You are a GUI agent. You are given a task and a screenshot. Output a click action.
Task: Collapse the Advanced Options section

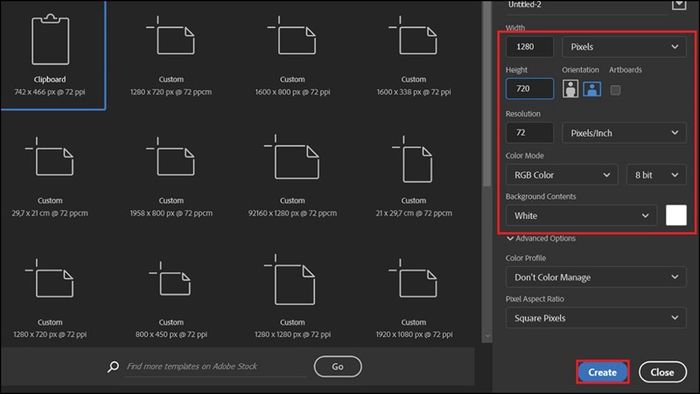pyautogui.click(x=541, y=238)
